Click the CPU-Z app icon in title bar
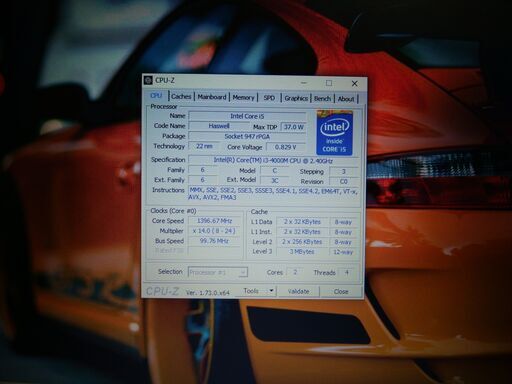This screenshot has height=384, width=512. (x=148, y=80)
